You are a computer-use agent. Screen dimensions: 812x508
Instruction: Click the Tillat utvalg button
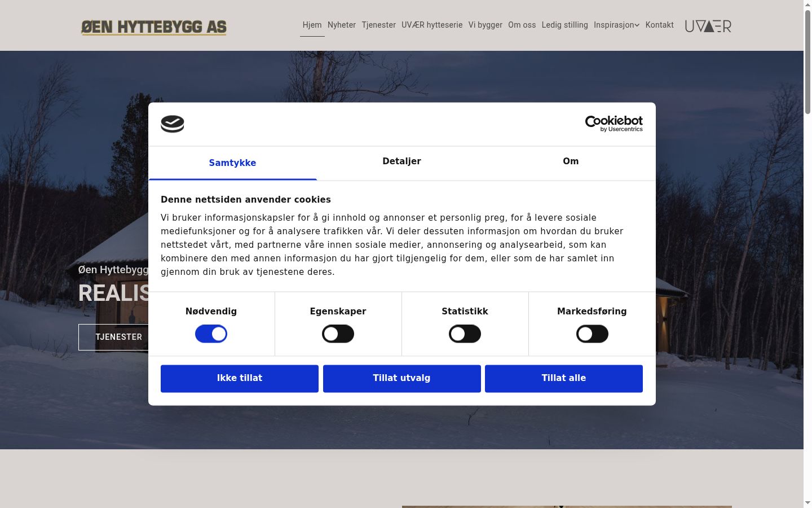[401, 378]
